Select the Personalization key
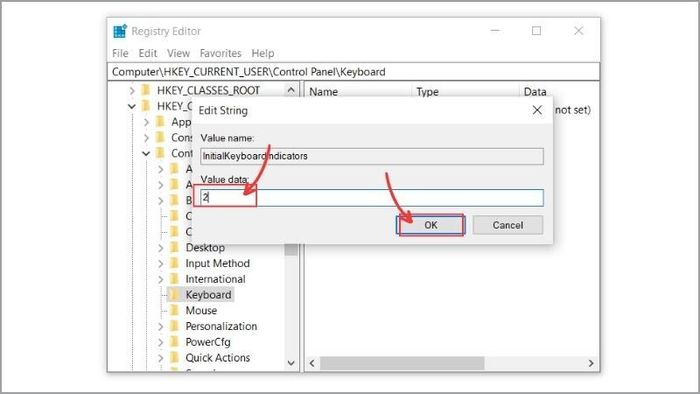Image resolution: width=700 pixels, height=394 pixels. click(221, 326)
